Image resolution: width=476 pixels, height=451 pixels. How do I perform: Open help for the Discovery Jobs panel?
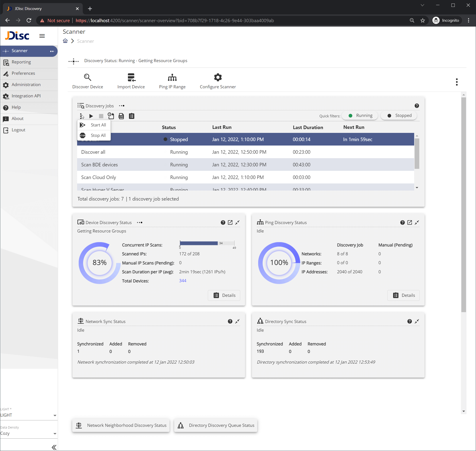[x=417, y=106]
